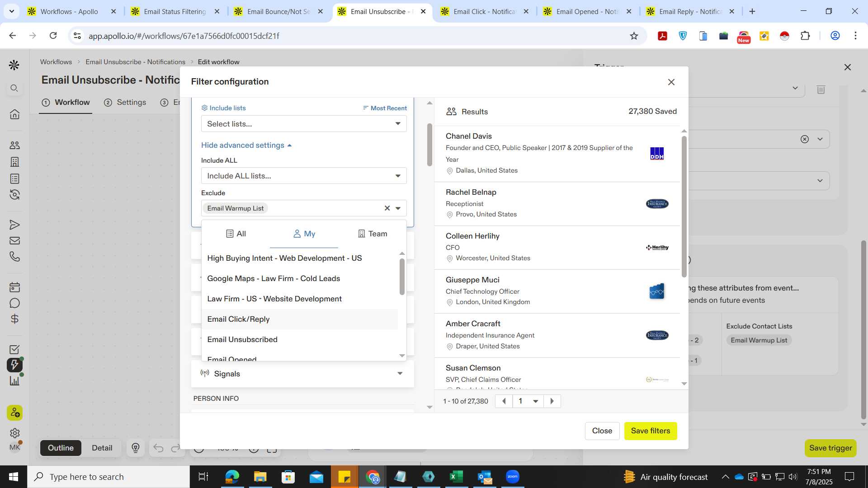868x488 pixels.
Task: Open Meetings via the calendar sidebar icon
Action: [14, 287]
